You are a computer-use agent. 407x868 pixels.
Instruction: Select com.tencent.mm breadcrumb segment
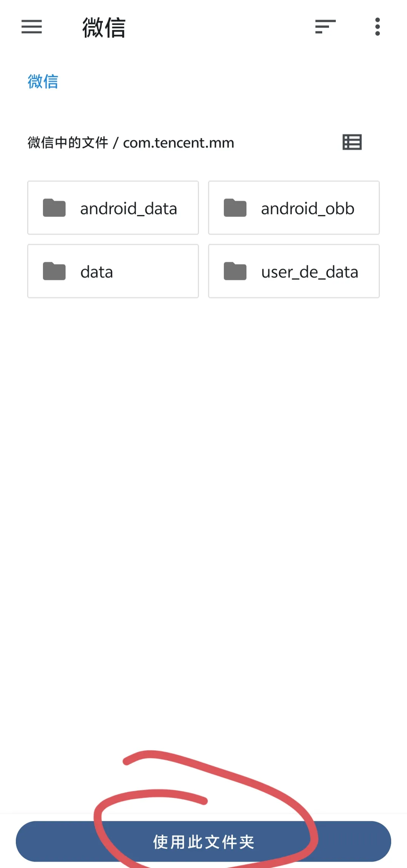179,143
